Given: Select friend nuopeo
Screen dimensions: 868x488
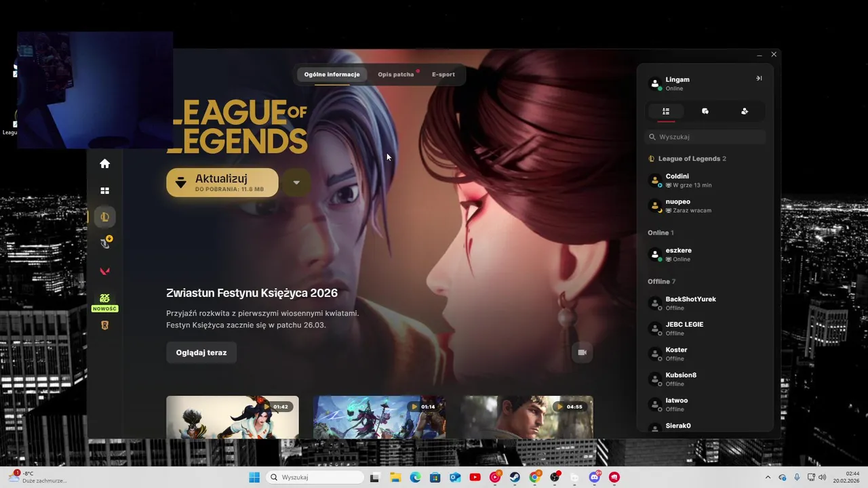Looking at the screenshot, I should [705, 206].
